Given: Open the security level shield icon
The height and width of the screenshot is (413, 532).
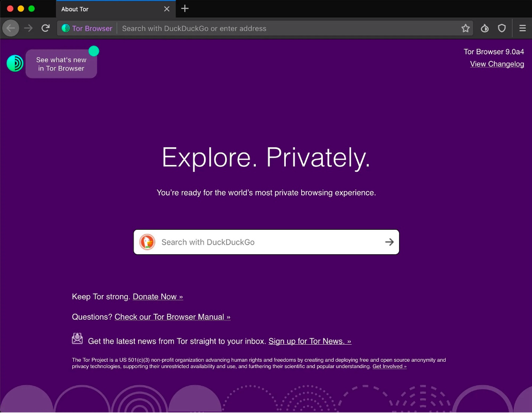Looking at the screenshot, I should click(502, 28).
